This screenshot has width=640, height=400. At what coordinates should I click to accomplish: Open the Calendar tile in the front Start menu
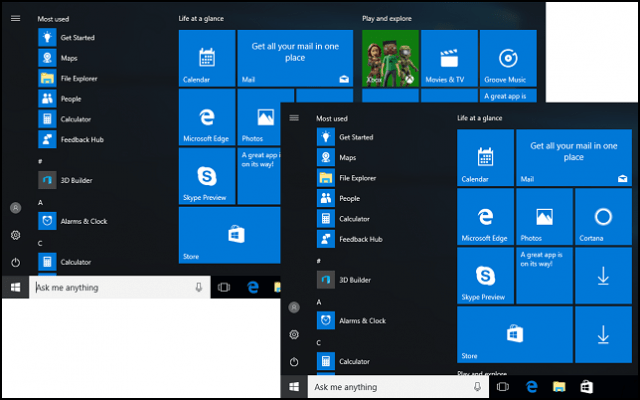(485, 158)
